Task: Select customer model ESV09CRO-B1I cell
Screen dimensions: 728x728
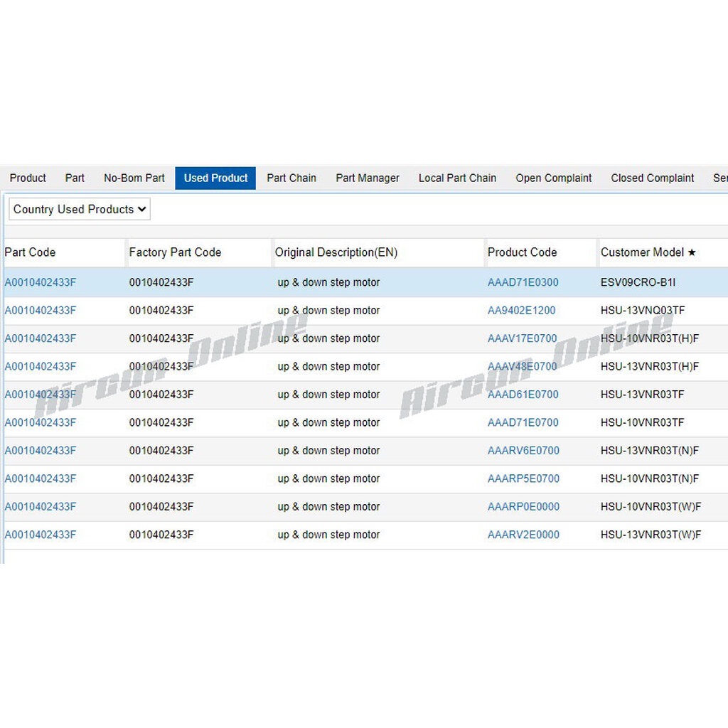Action: coord(638,282)
